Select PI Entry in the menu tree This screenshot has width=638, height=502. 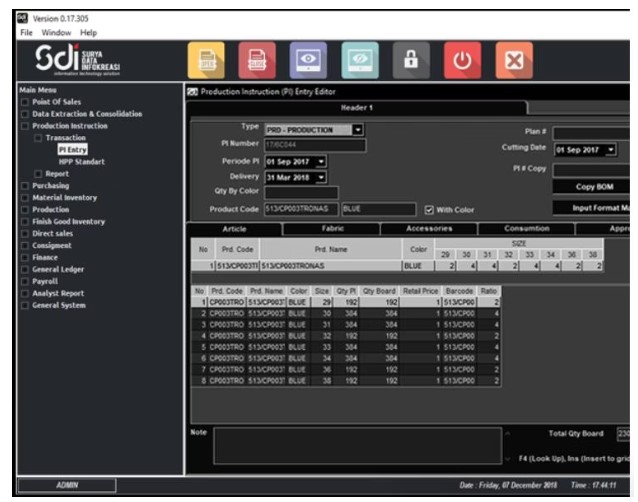tap(72, 150)
